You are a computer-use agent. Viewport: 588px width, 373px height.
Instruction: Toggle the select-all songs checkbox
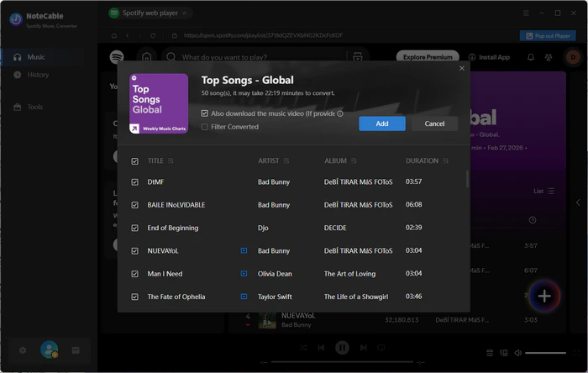[x=134, y=161]
